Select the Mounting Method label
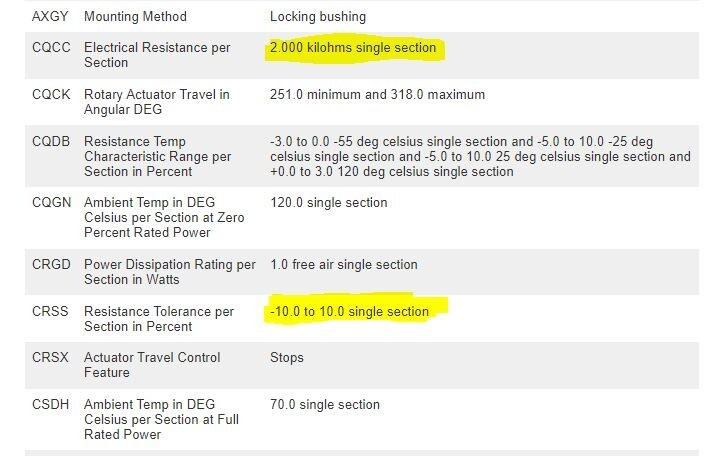707x456 pixels. [135, 17]
